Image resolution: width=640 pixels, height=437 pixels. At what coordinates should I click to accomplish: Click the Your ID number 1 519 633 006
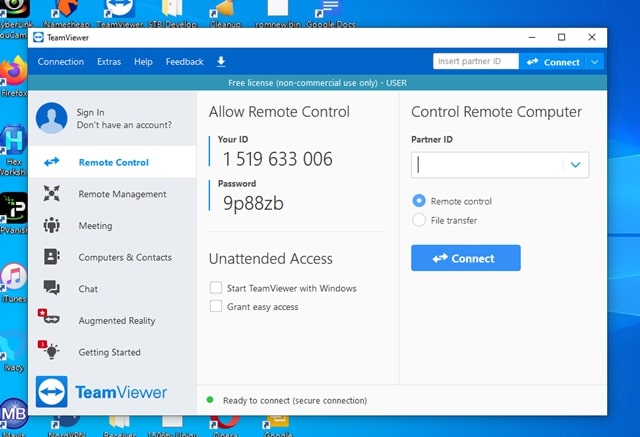click(278, 159)
